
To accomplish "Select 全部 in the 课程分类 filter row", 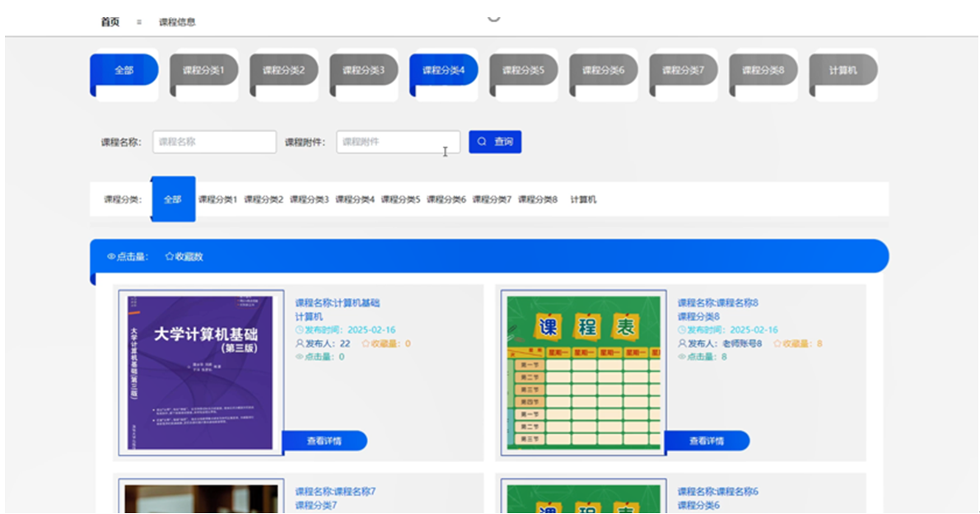I will 173,199.
